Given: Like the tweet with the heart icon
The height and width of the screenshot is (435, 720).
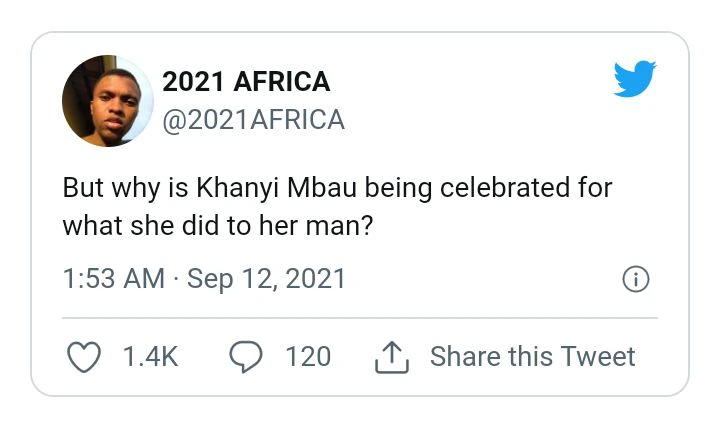Looking at the screenshot, I should (84, 357).
